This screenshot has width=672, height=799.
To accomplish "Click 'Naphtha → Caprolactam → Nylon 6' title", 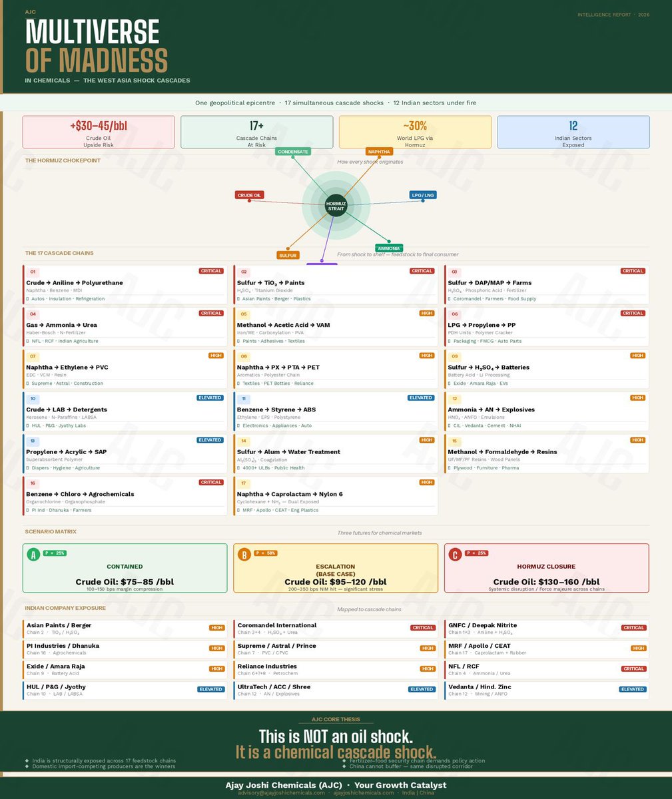I will point(290,494).
